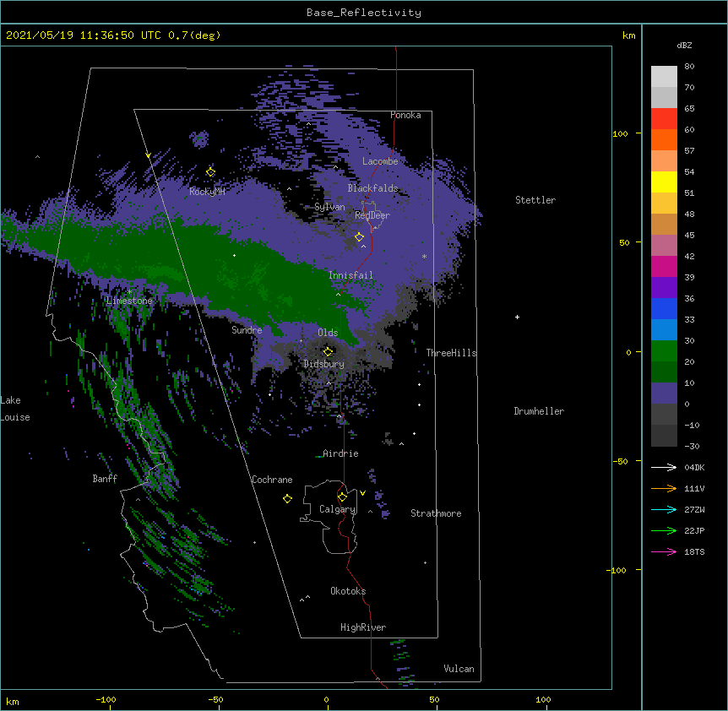Click the Sylvan label
Image resolution: width=728 pixels, height=711 pixels.
tap(329, 207)
